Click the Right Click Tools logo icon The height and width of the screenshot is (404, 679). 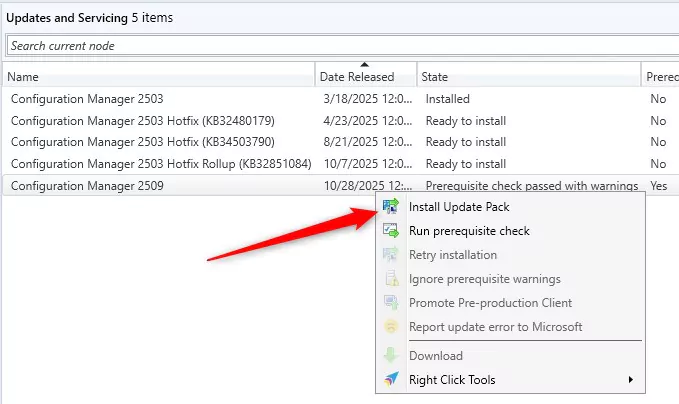point(391,379)
